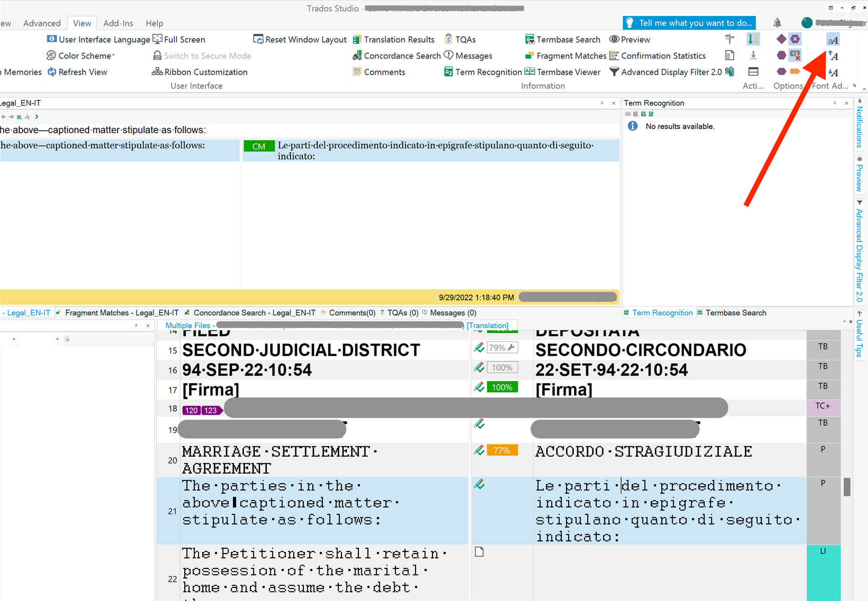Show the Messages window from the ribbon
Screen dimensions: 868x601
(468, 56)
